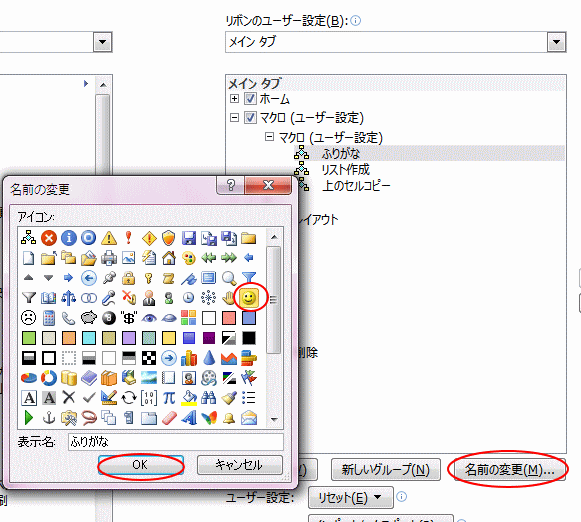Viewport: 581px width, 522px height.
Task: Select the raised hand icon
Action: [229, 297]
